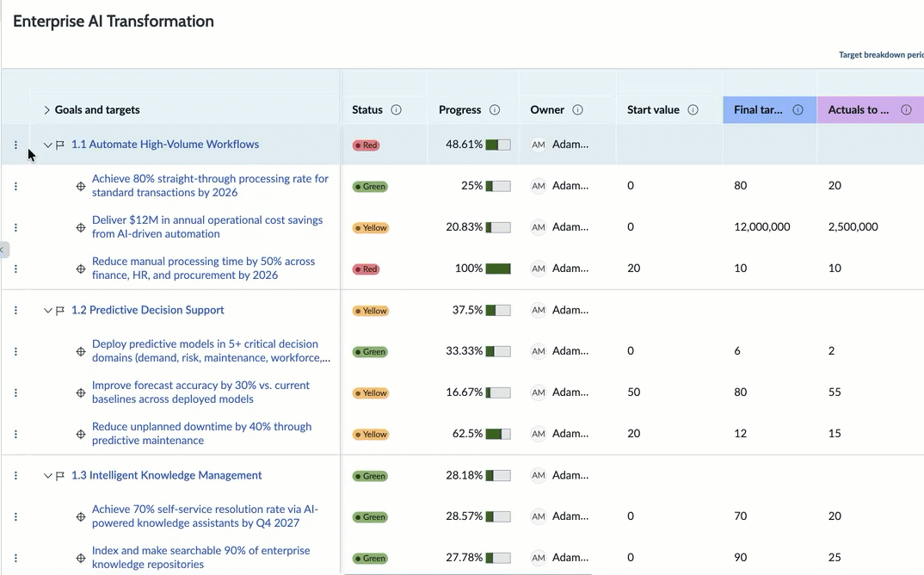Image resolution: width=924 pixels, height=575 pixels.
Task: Show info for Start value column
Action: 693,109
